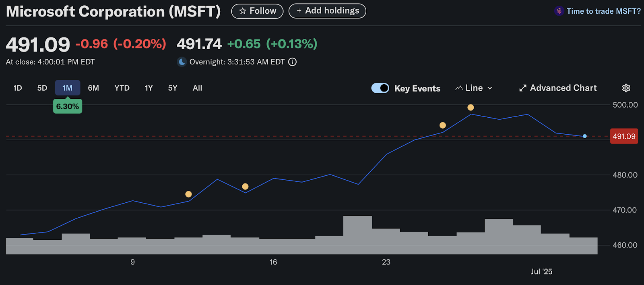Click the overnight price 491.74
The image size is (644, 285).
click(199, 44)
